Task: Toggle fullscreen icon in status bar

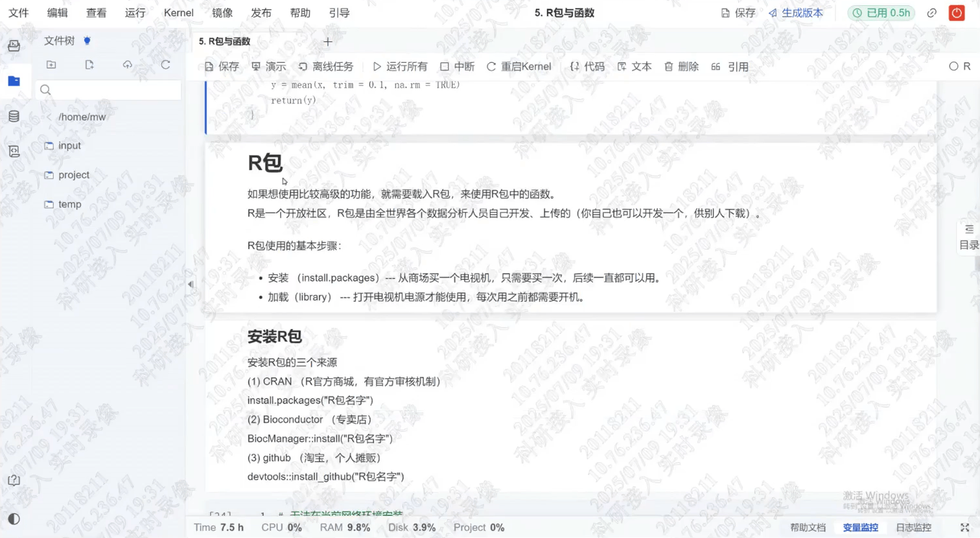Action: coord(964,528)
